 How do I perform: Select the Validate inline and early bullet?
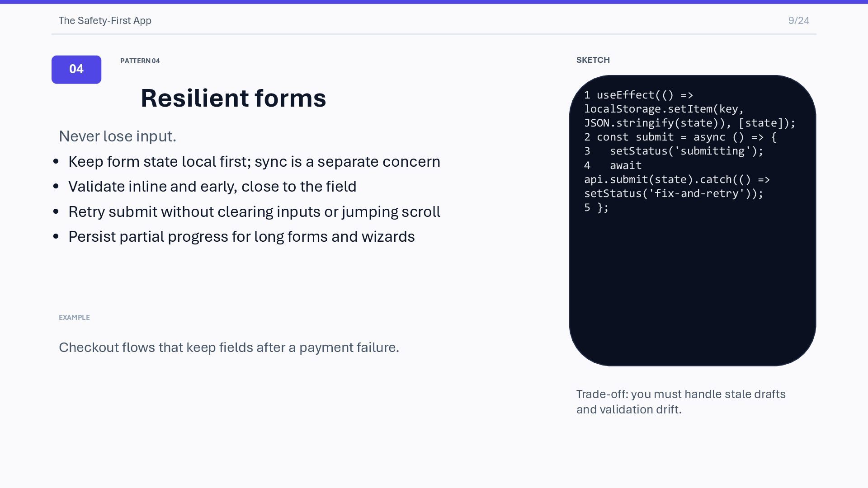tap(212, 187)
